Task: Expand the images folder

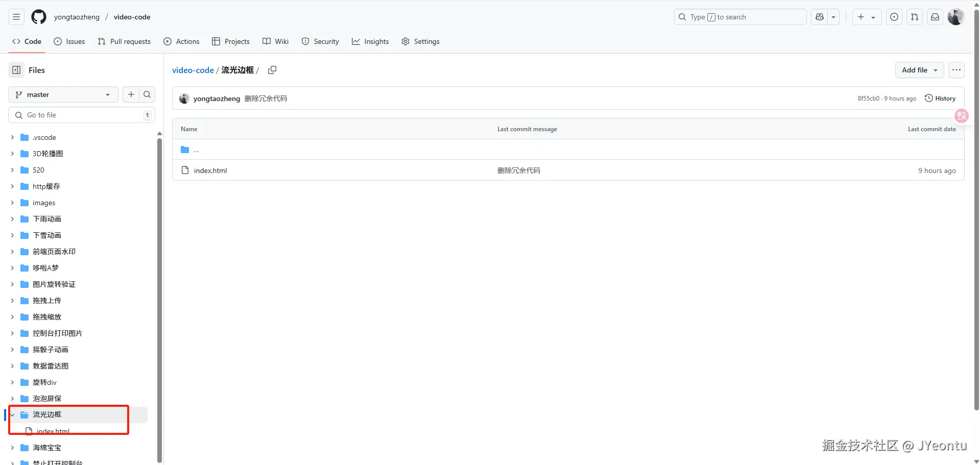Action: [x=12, y=203]
